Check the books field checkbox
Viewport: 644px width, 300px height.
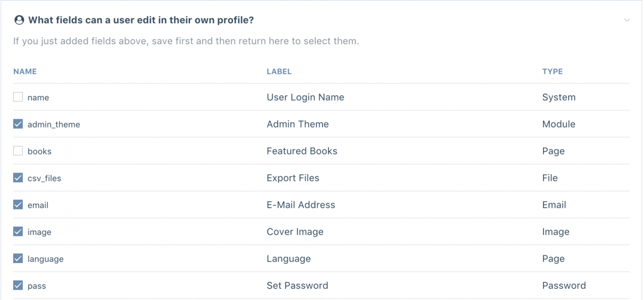click(x=18, y=151)
